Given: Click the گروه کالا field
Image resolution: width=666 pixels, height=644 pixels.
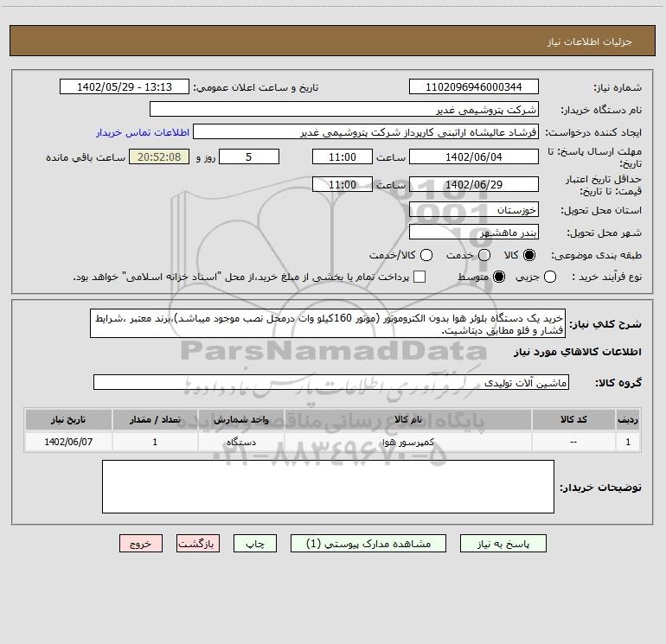Looking at the screenshot, I should pos(330,381).
